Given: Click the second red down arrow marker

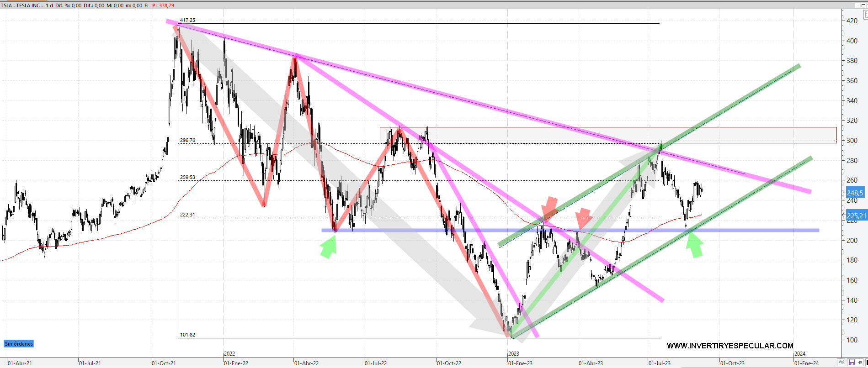Looking at the screenshot, I should tap(583, 218).
